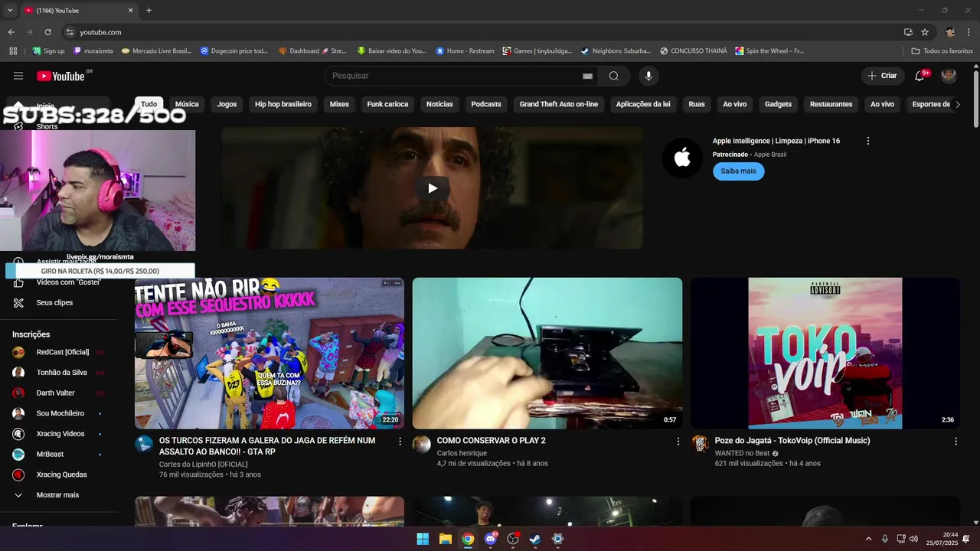
Task: Open options for COMO CONSERVAR O PLAY 2
Action: point(678,442)
